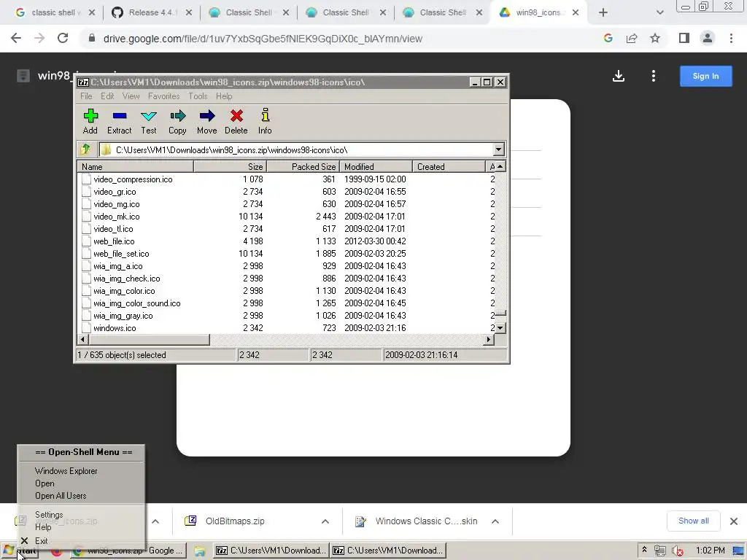Expand options for OldBitmaps.zip download
The image size is (747, 560).
[x=325, y=521]
